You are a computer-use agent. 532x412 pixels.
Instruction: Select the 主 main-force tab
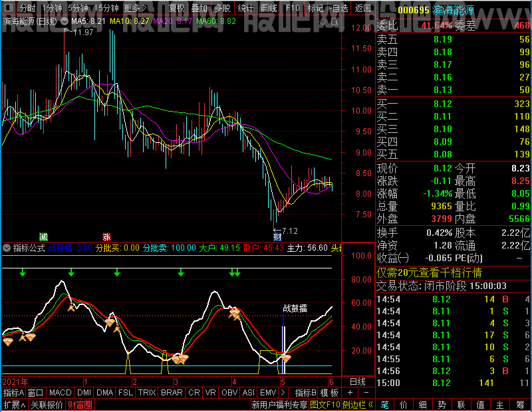click(x=500, y=405)
